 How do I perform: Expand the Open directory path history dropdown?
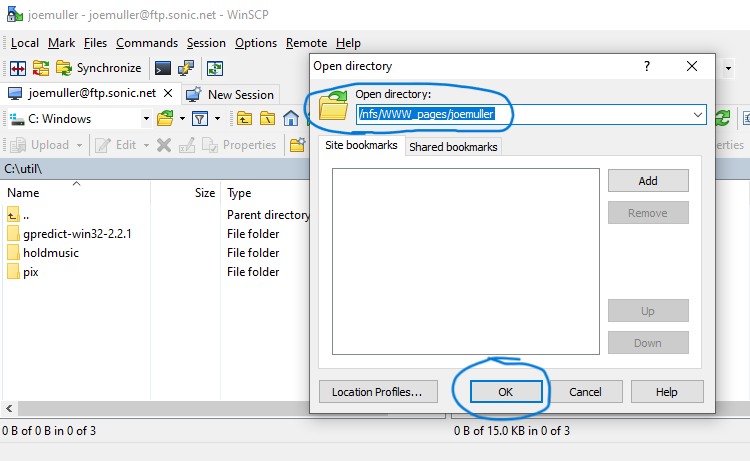pyautogui.click(x=698, y=115)
